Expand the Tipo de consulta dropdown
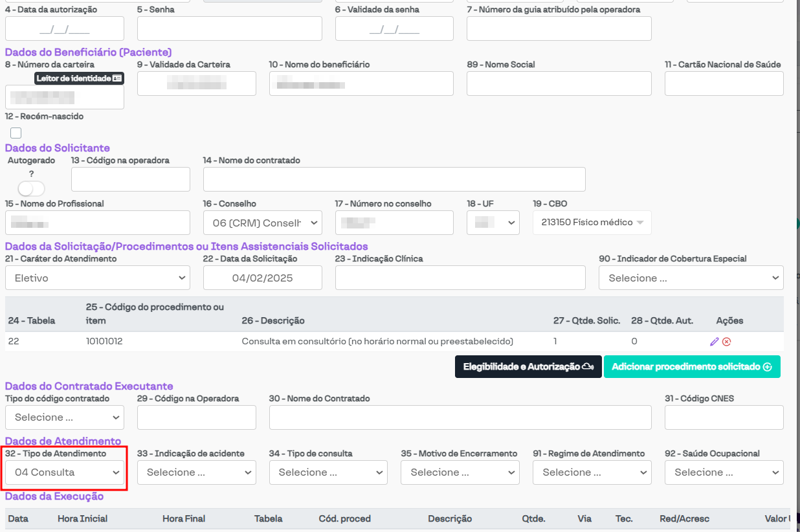The image size is (800, 532). [x=328, y=472]
